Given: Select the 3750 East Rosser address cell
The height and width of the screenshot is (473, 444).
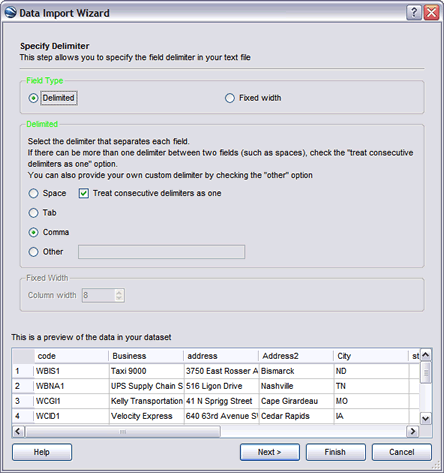Looking at the screenshot, I should (x=221, y=371).
